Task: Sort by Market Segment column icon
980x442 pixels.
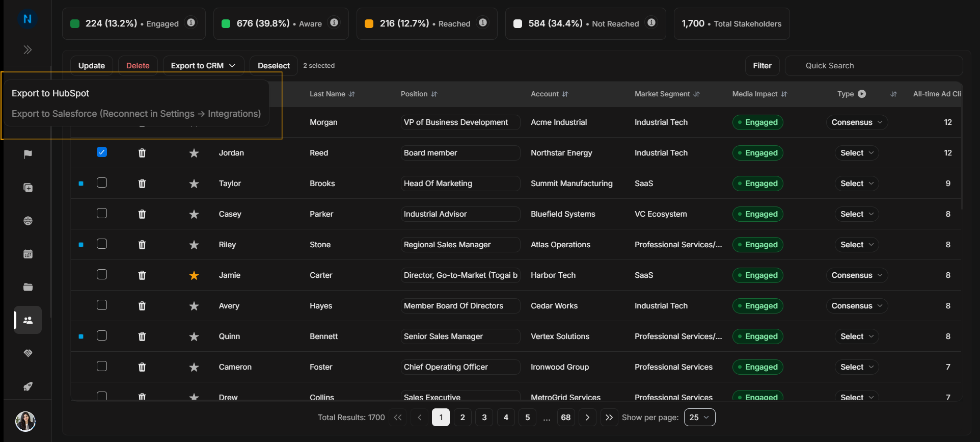Action: [x=697, y=94]
